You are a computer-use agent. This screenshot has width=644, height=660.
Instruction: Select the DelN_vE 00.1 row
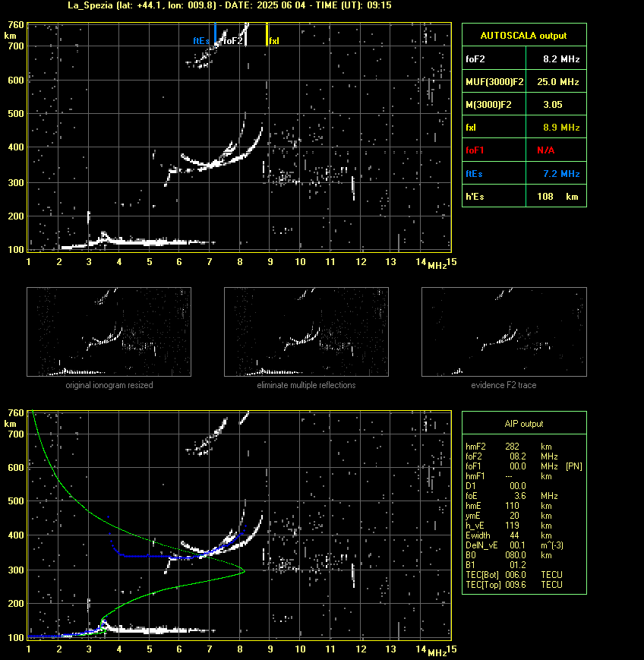pyautogui.click(x=514, y=545)
